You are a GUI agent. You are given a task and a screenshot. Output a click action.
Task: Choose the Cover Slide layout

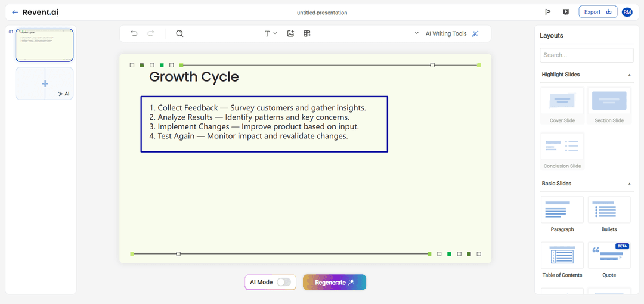pos(562,105)
